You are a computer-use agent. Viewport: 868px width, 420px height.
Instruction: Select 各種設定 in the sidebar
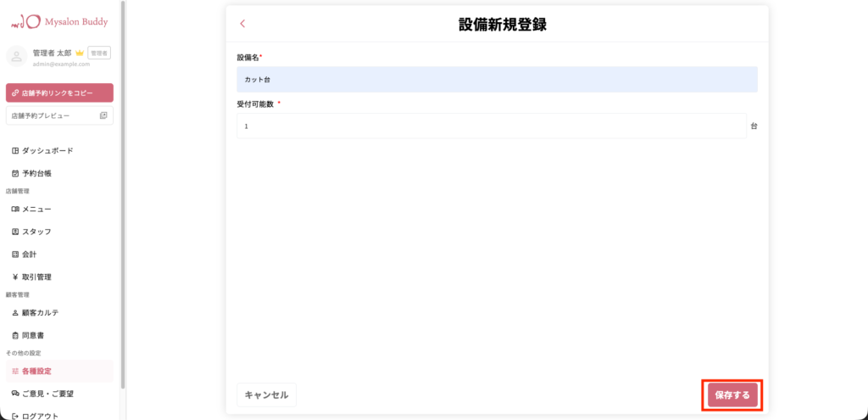[36, 371]
